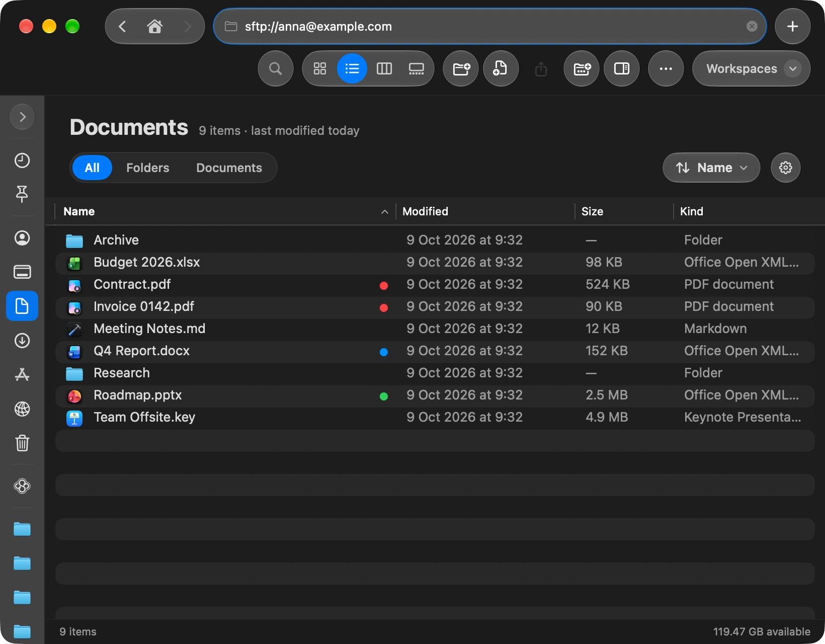Open Applications in the sidebar

(22, 374)
